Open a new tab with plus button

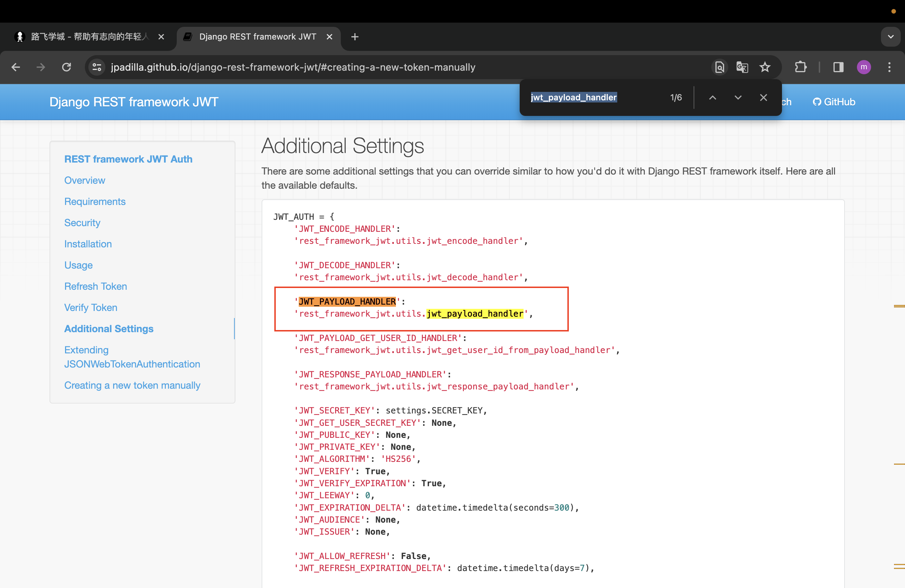(355, 37)
